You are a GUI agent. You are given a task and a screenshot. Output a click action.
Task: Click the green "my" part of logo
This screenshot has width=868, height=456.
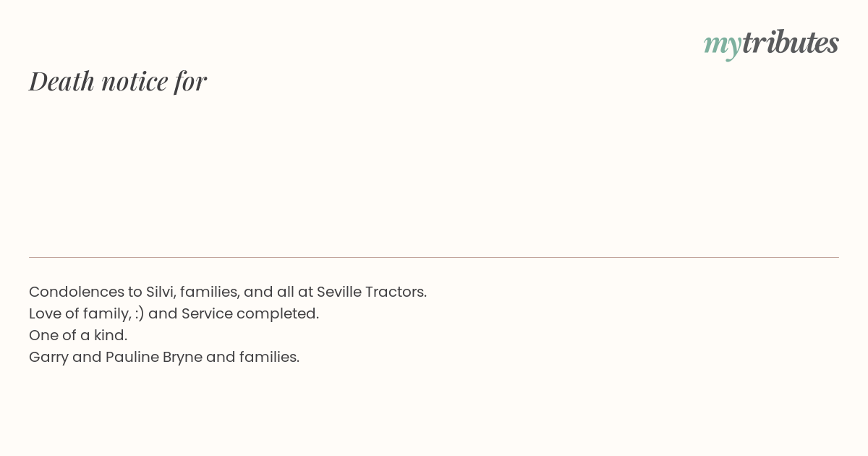coord(722,46)
